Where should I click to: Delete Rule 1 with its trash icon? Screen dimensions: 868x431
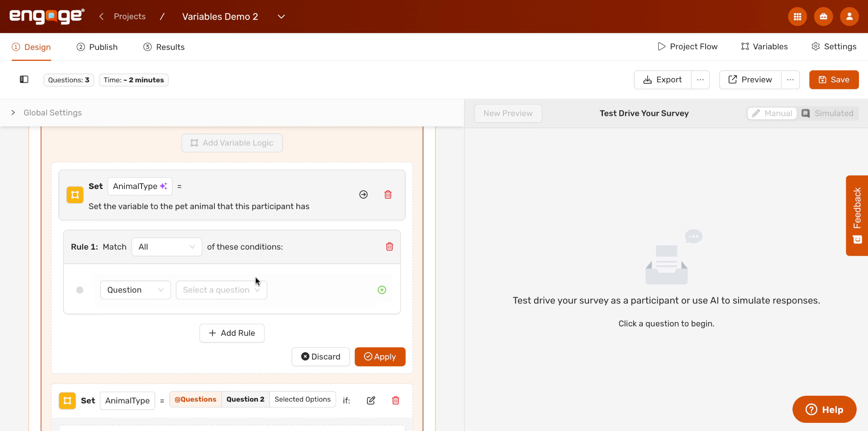click(389, 246)
